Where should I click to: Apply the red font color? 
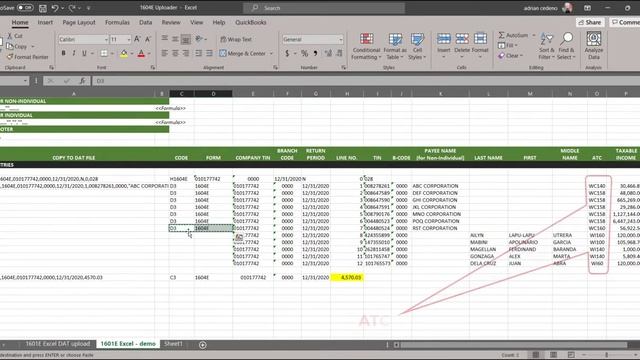[x=141, y=53]
